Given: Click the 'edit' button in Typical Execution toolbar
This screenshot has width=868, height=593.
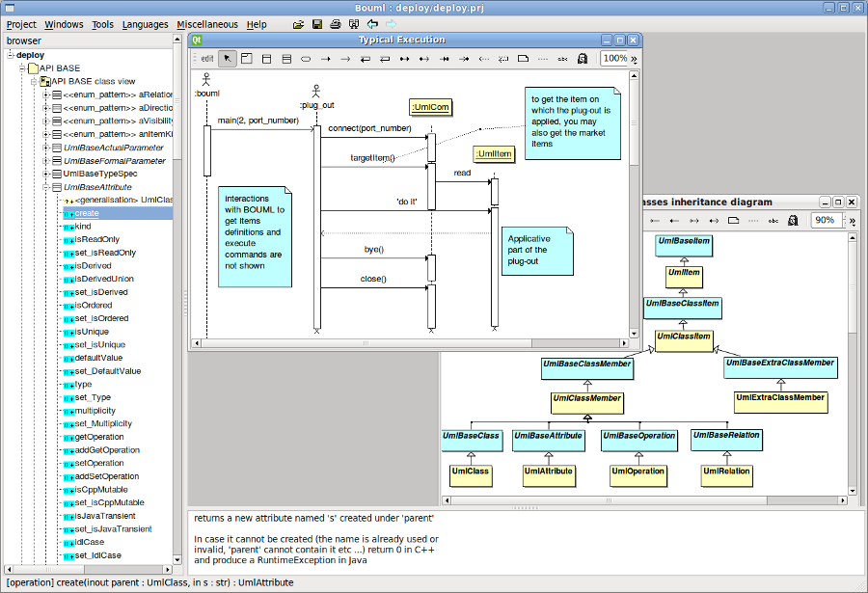Looking at the screenshot, I should 206,59.
